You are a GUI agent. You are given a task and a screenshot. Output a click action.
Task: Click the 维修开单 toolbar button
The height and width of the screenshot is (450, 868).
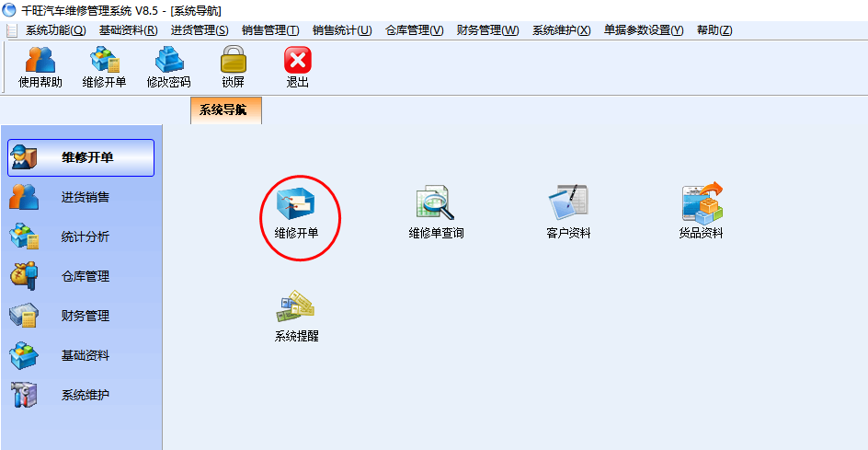coord(105,67)
